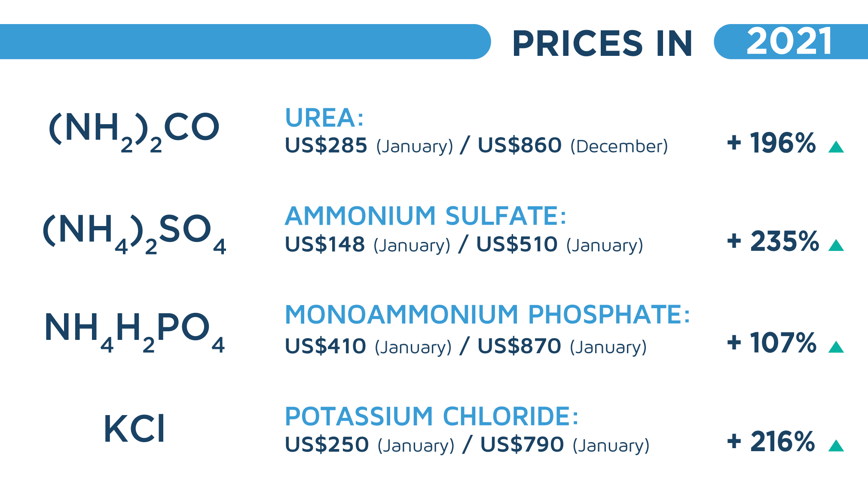Select the green triangle after +107%

836,347
